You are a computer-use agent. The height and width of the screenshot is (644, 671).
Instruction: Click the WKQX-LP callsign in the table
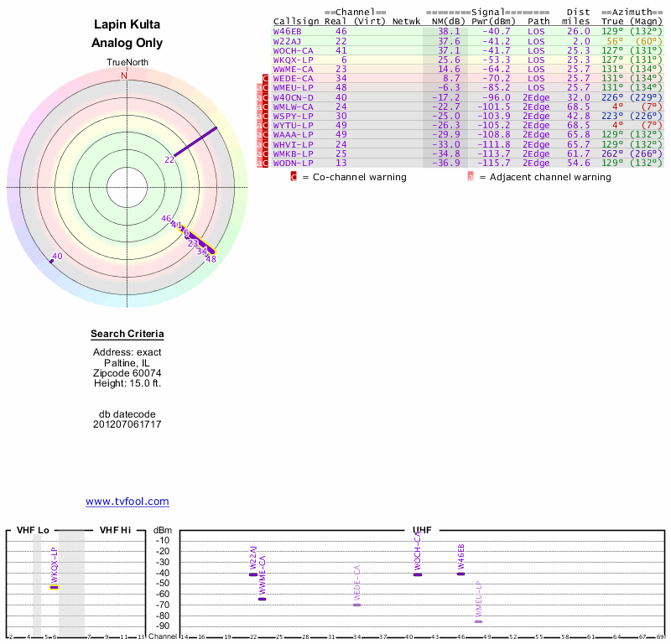pyautogui.click(x=294, y=60)
